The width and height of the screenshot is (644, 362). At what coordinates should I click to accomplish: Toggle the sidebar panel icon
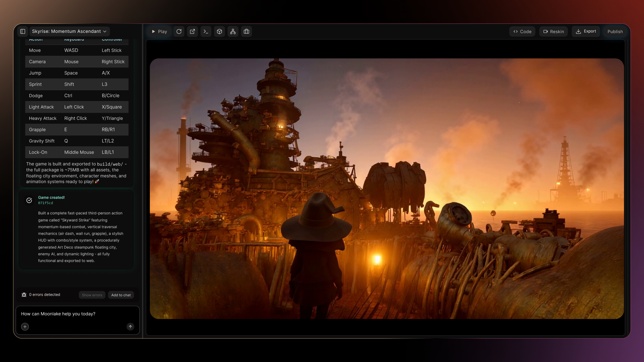coord(23,31)
